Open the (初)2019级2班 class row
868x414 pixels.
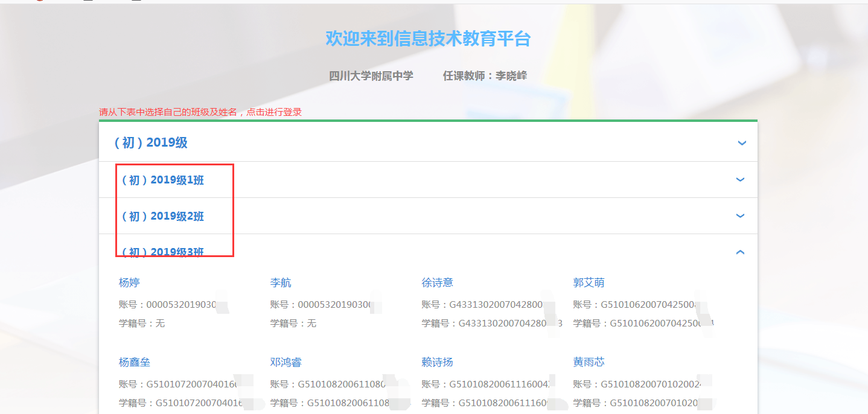[163, 216]
